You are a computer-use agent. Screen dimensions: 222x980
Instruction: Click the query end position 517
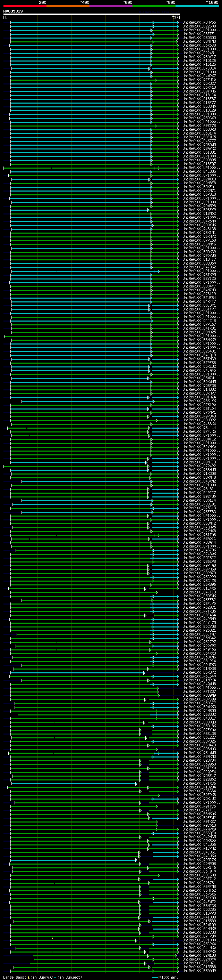[x=175, y=17]
